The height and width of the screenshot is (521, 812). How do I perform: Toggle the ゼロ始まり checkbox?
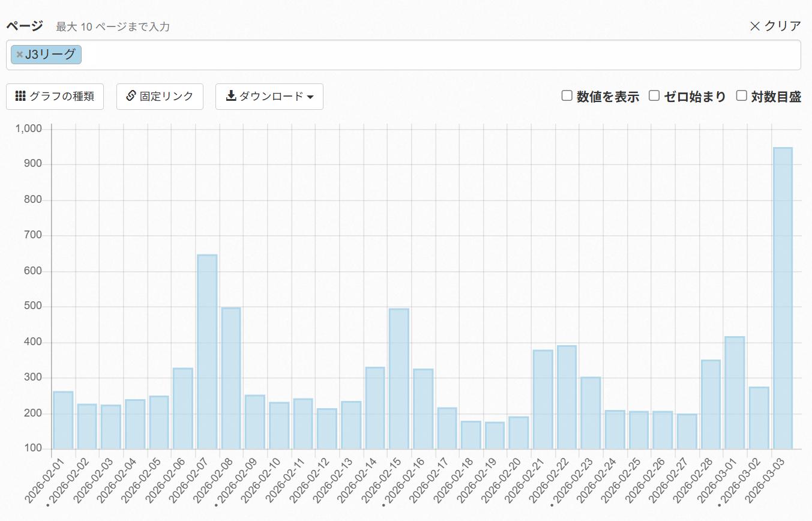click(x=654, y=95)
